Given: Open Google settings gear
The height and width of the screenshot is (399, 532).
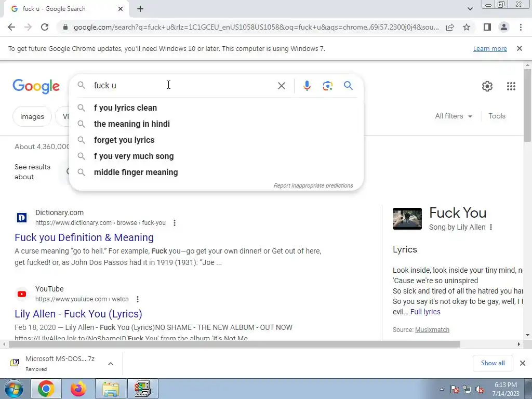Looking at the screenshot, I should (487, 86).
